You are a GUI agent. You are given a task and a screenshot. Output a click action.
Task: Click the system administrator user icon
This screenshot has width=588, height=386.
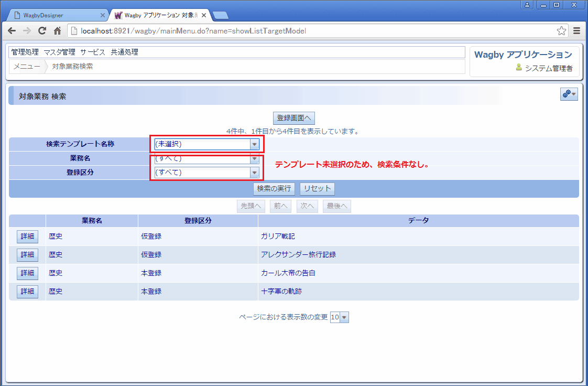519,68
